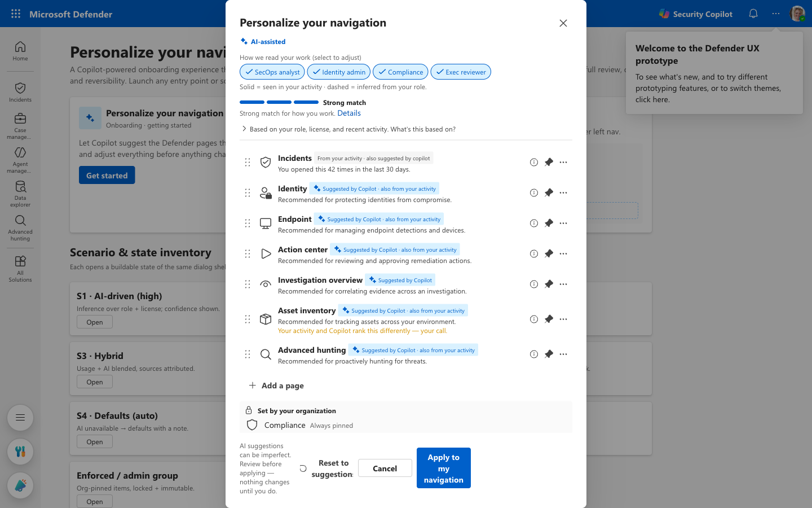The image size is (812, 508).
Task: Open more options for Advanced hunting row
Action: pyautogui.click(x=563, y=354)
